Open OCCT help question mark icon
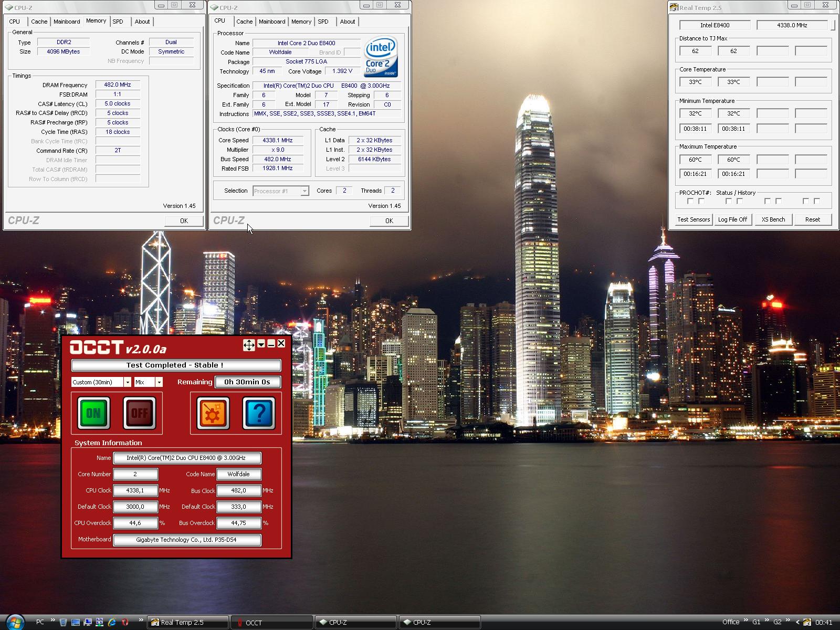The width and height of the screenshot is (840, 630). 259,413
